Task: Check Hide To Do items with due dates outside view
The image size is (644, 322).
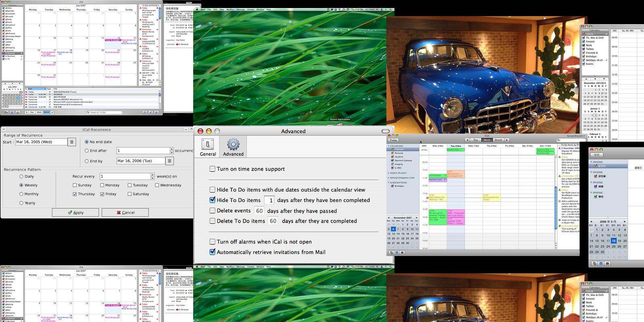Action: [212, 189]
